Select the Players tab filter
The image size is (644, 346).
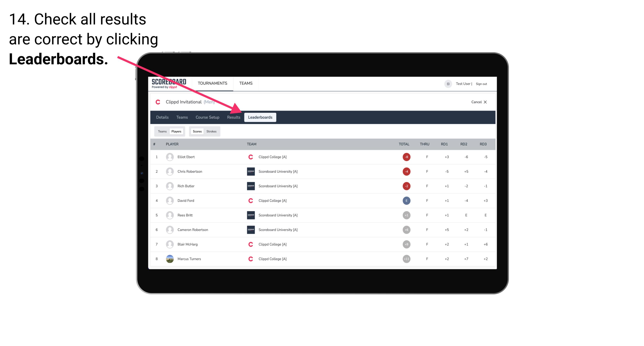176,131
